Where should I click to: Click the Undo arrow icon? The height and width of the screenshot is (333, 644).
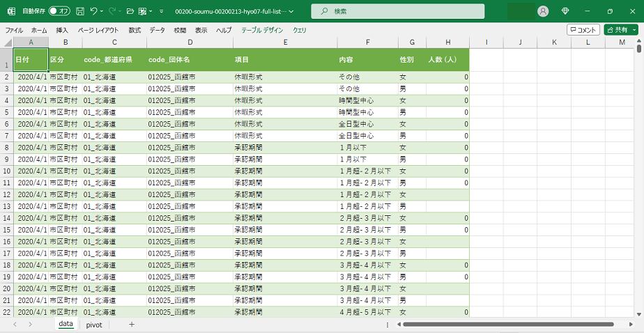tap(94, 12)
